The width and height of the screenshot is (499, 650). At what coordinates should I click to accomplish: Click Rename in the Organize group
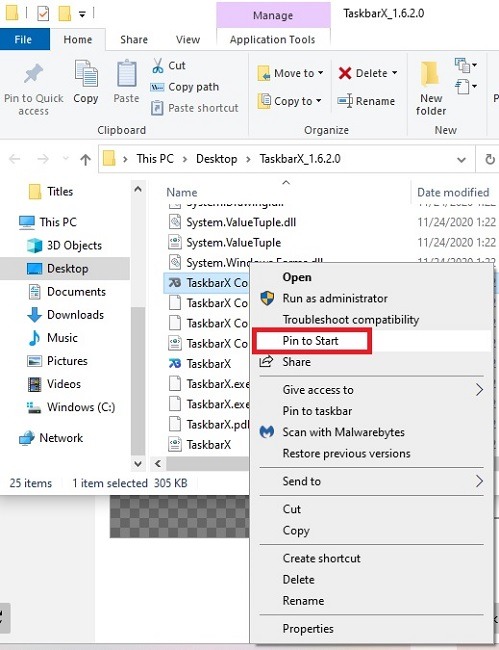[x=366, y=101]
